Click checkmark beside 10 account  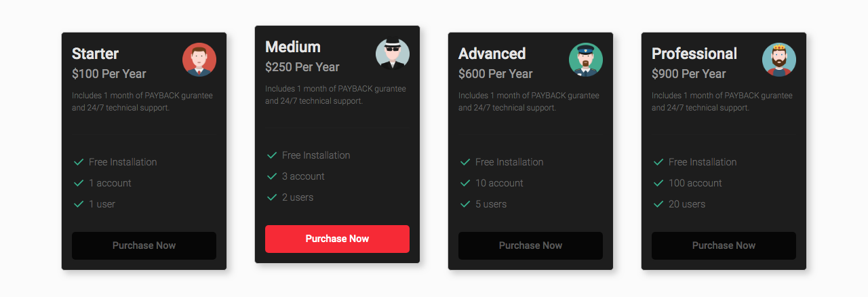click(465, 183)
